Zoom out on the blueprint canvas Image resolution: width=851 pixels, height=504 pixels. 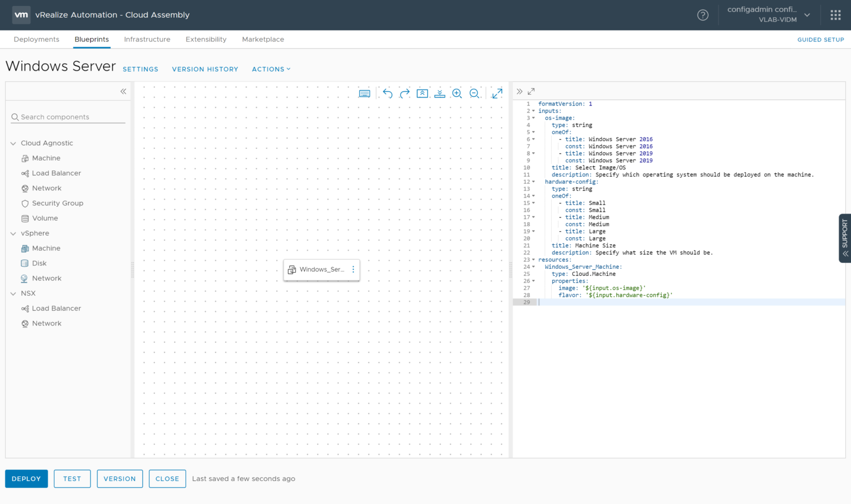pos(474,93)
